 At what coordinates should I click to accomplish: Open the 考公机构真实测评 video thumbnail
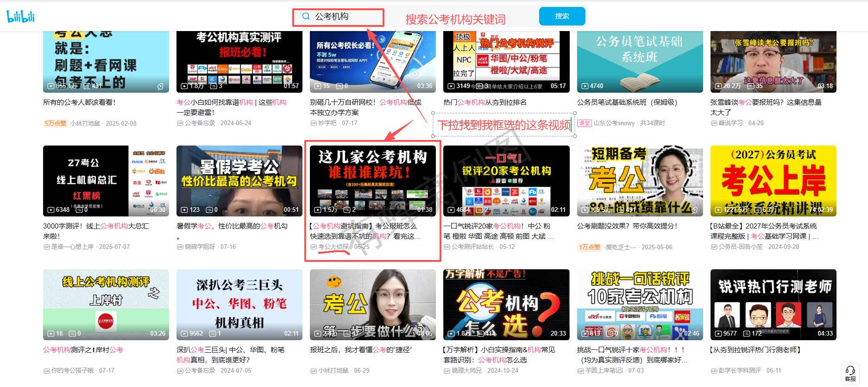point(239,62)
